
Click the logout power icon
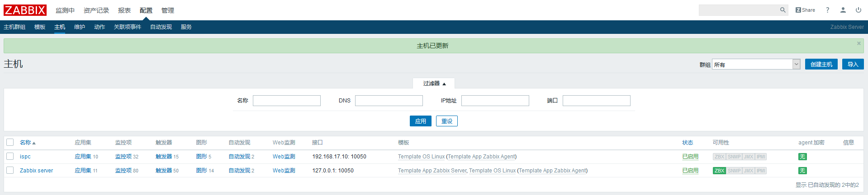pos(859,10)
